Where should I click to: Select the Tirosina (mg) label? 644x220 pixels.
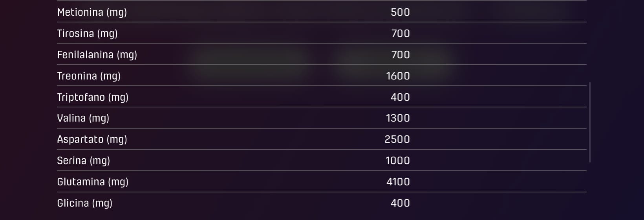point(87,33)
